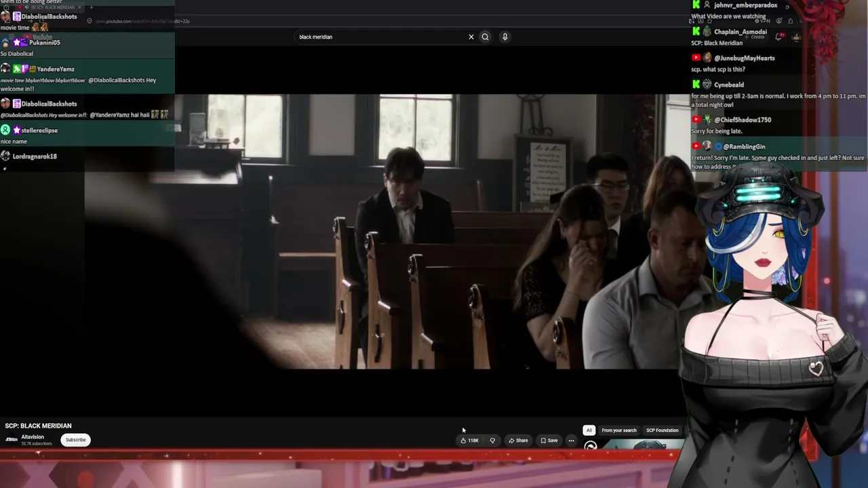Viewport: 868px width, 488px height.
Task: Subscribe to the Altavision channel
Action: point(75,440)
